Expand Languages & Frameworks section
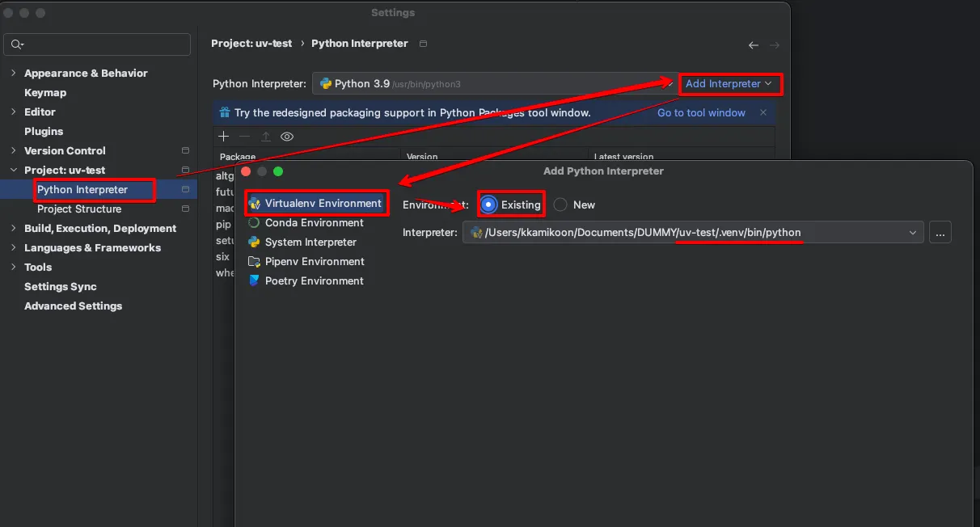 13,247
